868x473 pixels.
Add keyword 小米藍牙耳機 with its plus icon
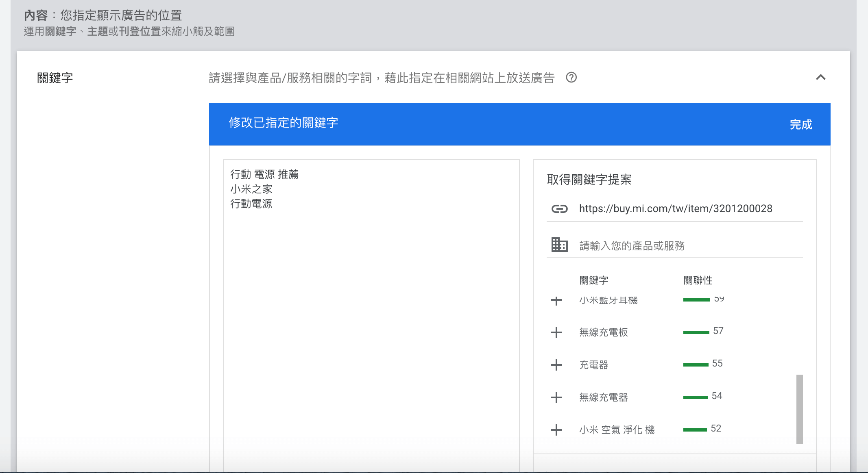(x=556, y=300)
